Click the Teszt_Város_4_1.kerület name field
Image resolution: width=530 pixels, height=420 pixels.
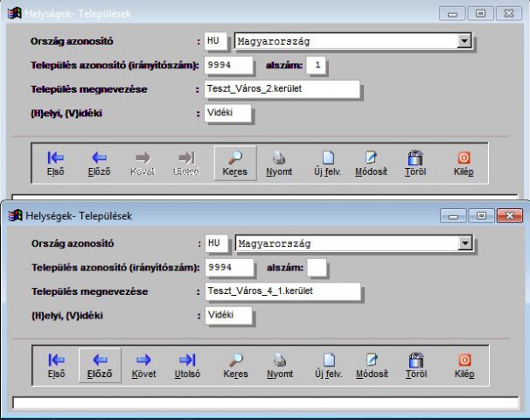281,290
